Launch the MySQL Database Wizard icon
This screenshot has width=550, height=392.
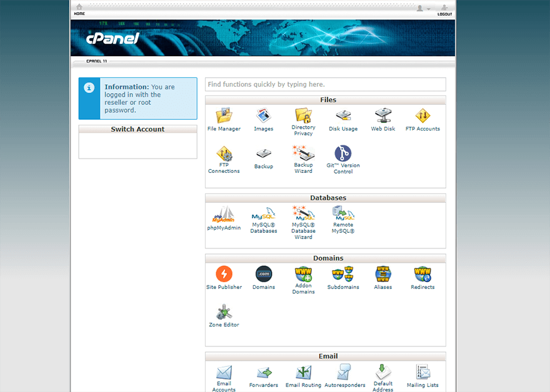(303, 213)
